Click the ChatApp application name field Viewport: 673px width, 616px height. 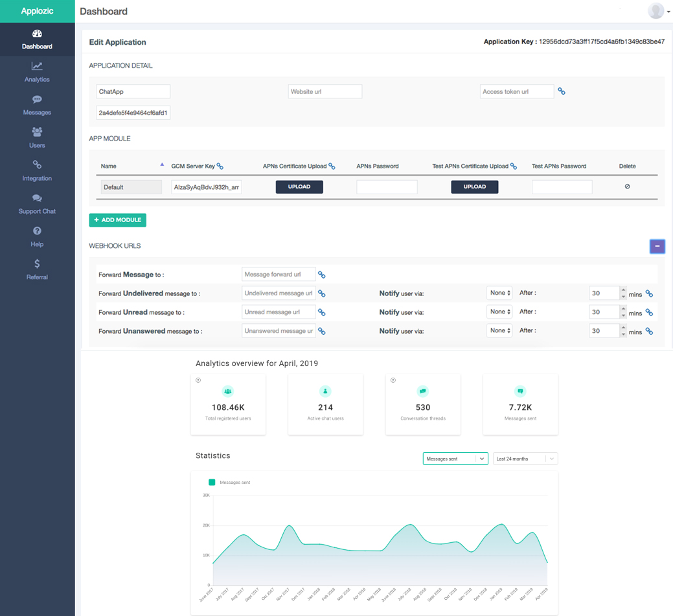click(133, 91)
